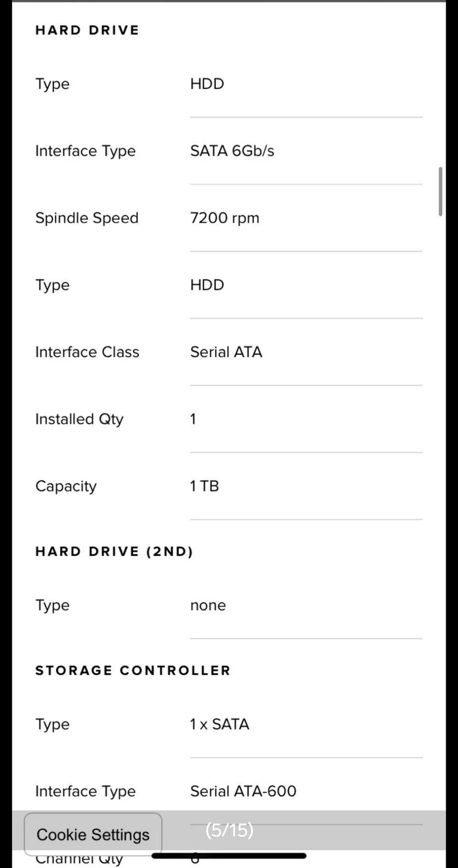Image resolution: width=458 pixels, height=868 pixels.
Task: Select the STORAGE CONTROLLER section heading
Action: tap(133, 670)
